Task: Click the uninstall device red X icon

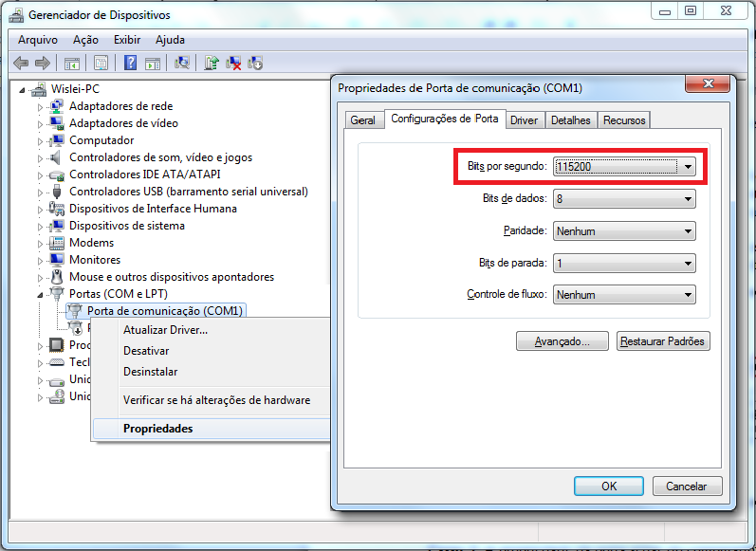Action: pyautogui.click(x=233, y=63)
